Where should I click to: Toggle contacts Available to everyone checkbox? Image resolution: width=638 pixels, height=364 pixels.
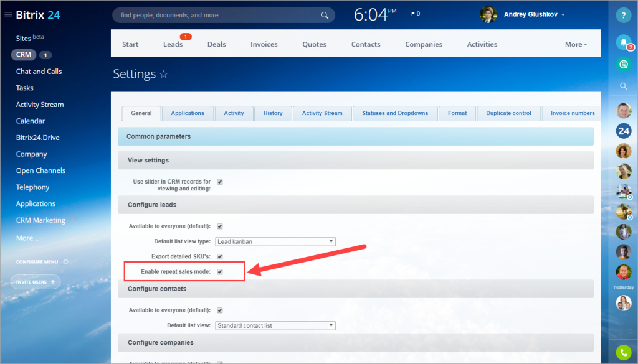click(220, 310)
